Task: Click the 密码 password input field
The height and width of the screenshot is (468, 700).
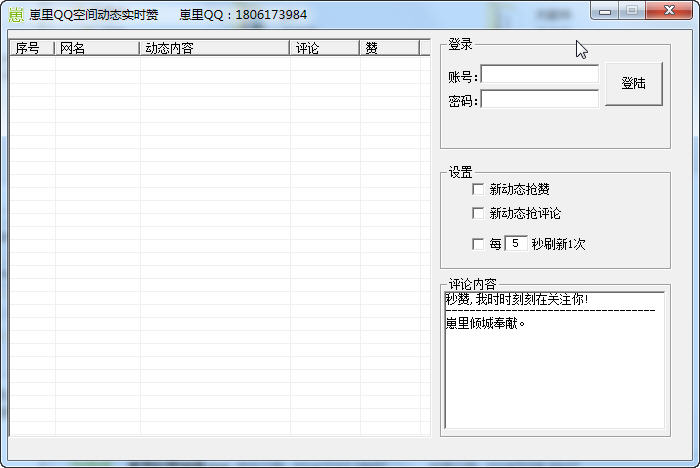Action: (x=540, y=99)
